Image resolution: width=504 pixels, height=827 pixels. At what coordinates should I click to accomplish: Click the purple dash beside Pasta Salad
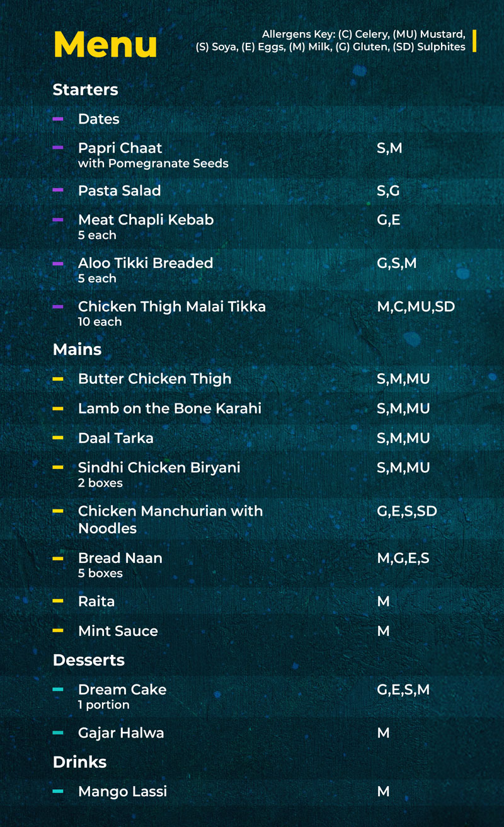(58, 190)
